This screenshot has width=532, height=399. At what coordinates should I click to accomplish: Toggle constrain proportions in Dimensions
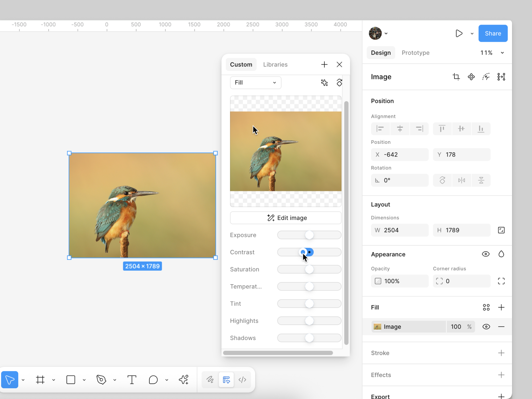tap(501, 230)
